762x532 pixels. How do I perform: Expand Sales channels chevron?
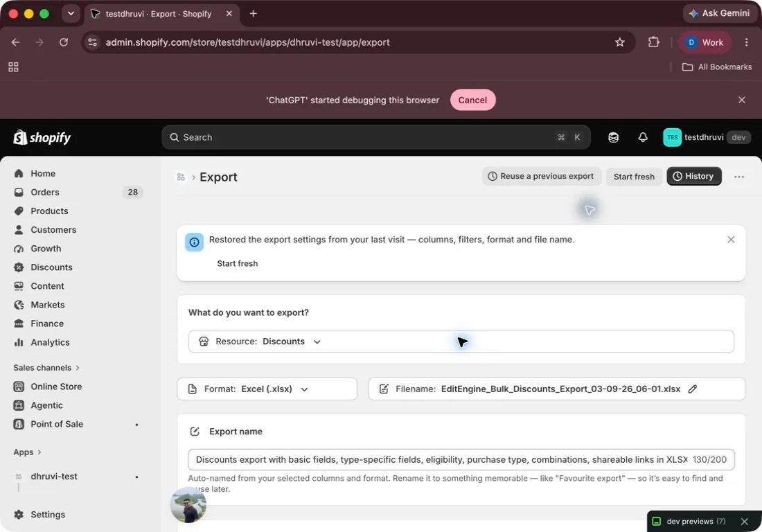(78, 368)
